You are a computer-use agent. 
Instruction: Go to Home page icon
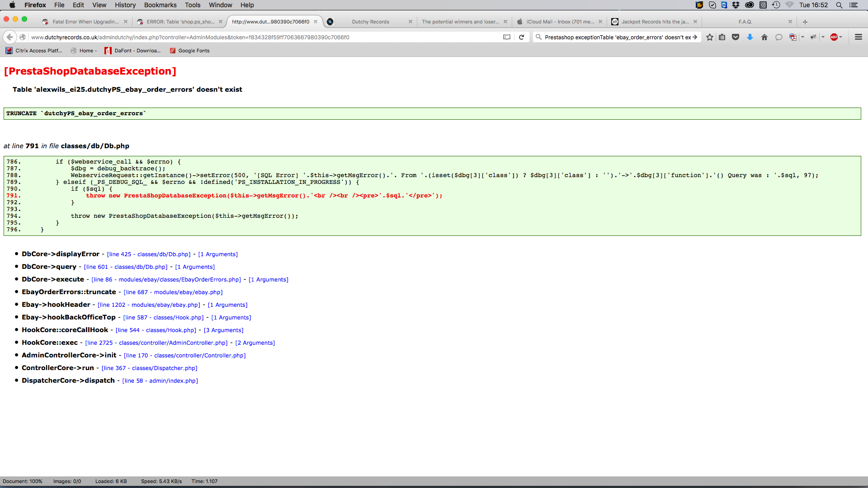click(x=764, y=37)
